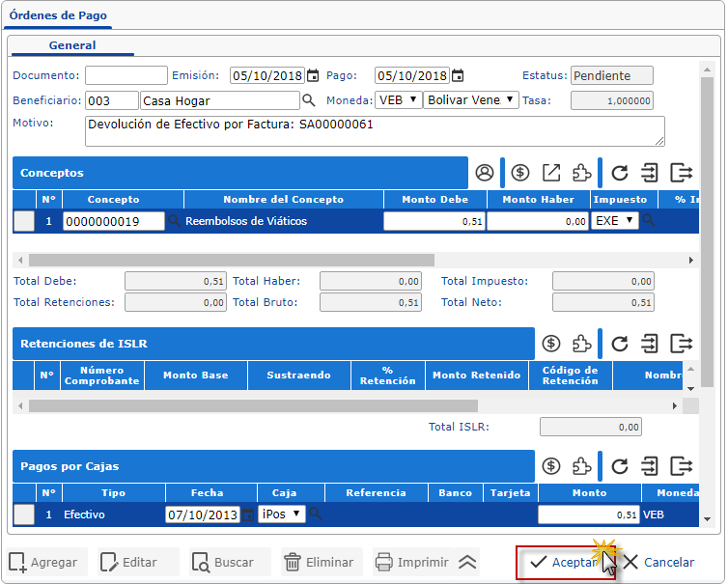Click the user icon in Conceptos toolbar
Screen dimensions: 728x584
coord(485,173)
